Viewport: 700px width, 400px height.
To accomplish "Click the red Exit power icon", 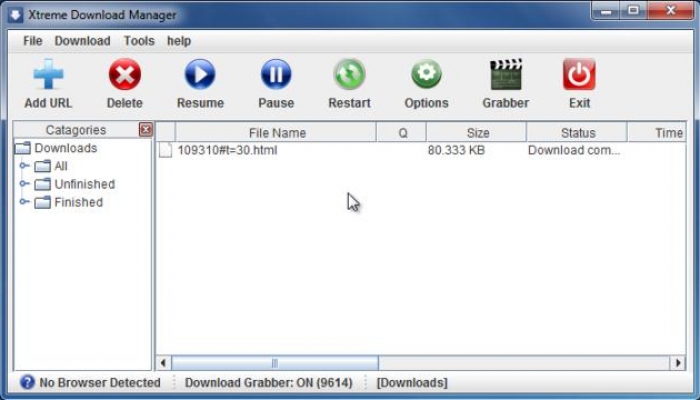I will tap(579, 75).
